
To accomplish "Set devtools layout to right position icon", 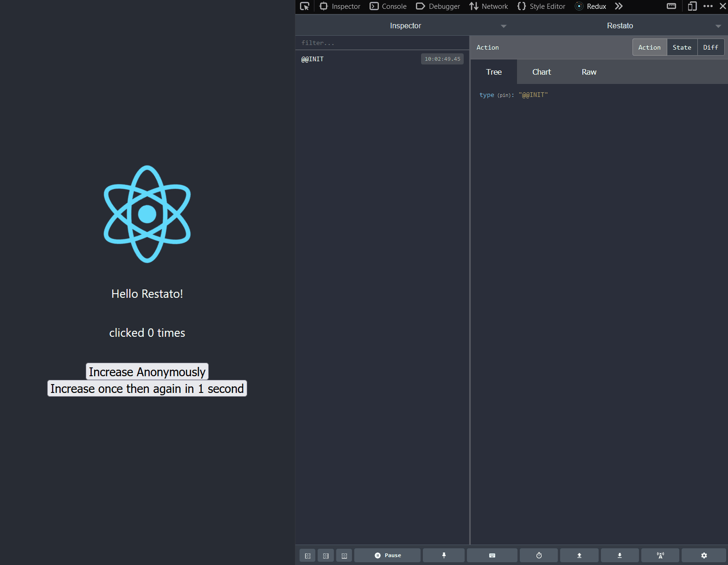I will [x=326, y=555].
